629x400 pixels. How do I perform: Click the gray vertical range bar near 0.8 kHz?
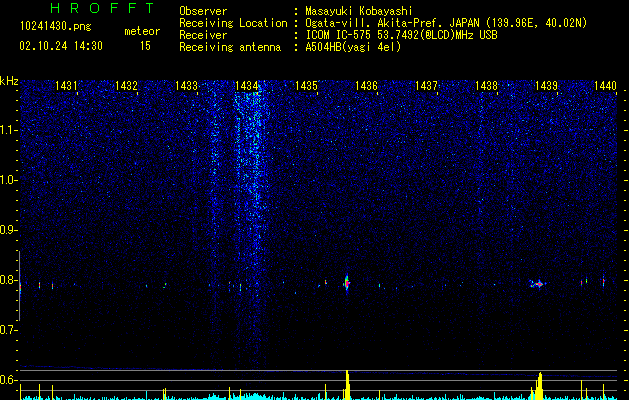pyautogui.click(x=19, y=285)
